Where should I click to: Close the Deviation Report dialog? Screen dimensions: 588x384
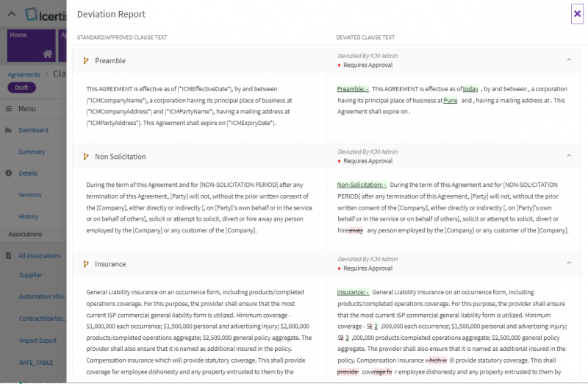(577, 14)
